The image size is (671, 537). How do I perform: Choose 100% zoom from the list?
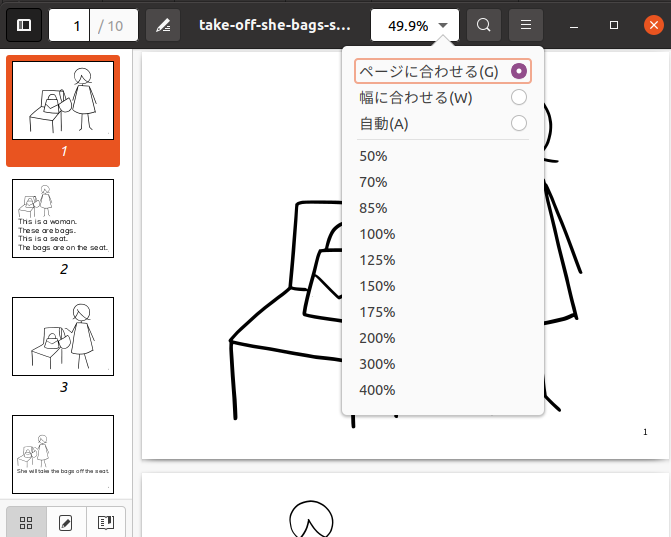[x=378, y=234]
